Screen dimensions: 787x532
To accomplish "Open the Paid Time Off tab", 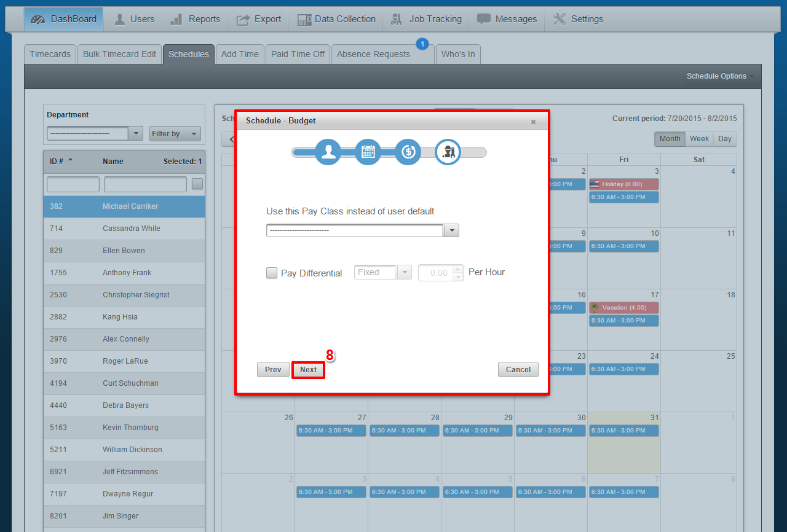I will point(298,54).
